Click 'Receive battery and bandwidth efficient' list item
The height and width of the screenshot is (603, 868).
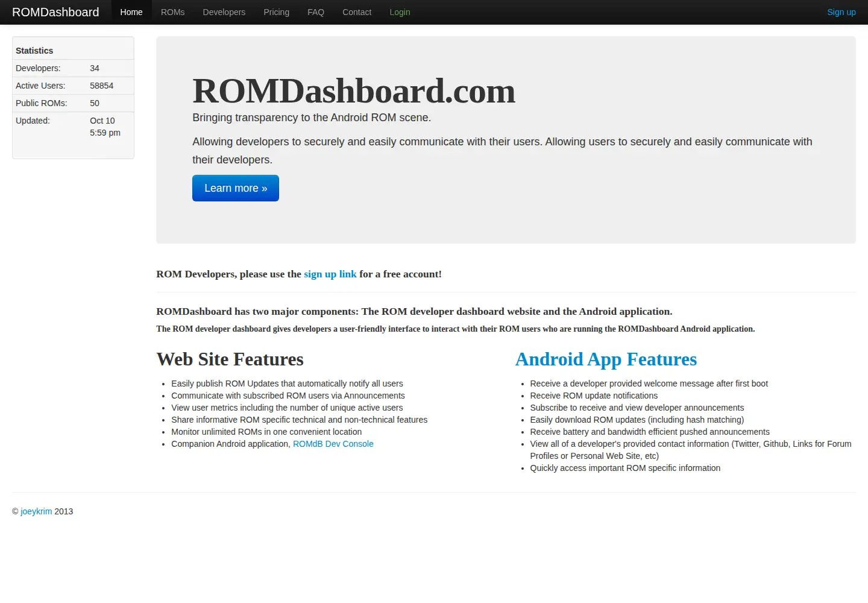[x=650, y=432]
